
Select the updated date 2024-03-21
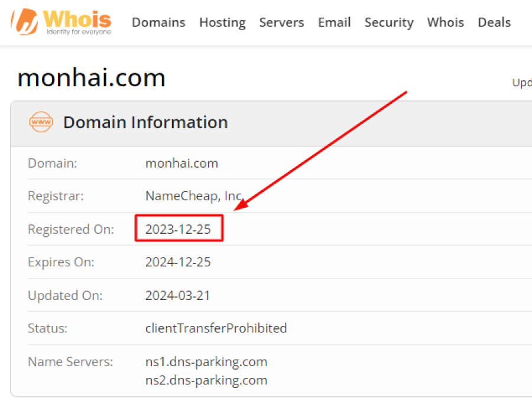(x=178, y=296)
